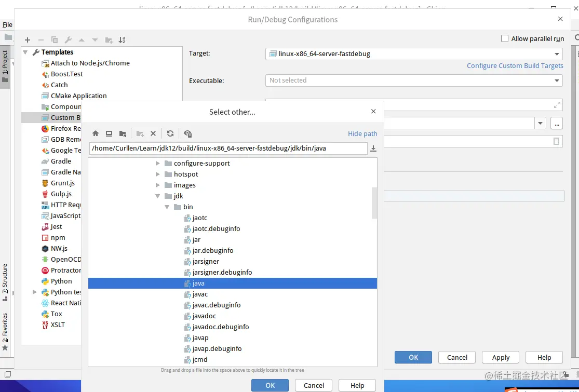The image size is (579, 392).
Task: Add a new run configuration with plus icon
Action: [x=28, y=40]
